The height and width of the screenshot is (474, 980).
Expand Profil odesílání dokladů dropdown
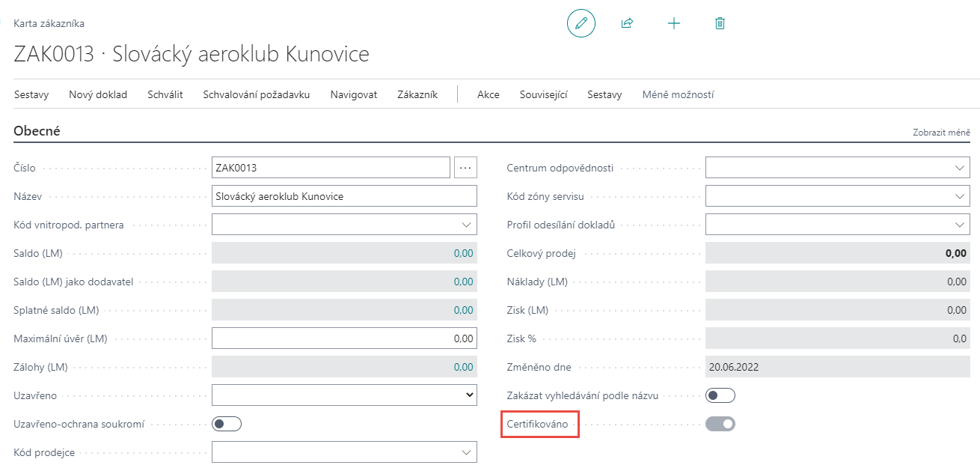pyautogui.click(x=961, y=225)
